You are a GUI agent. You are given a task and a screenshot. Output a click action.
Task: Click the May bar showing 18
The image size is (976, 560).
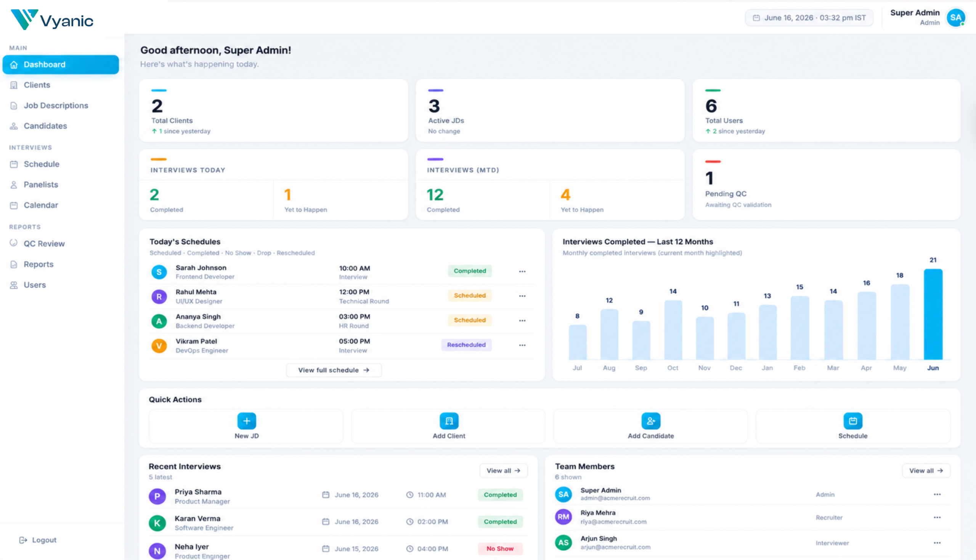coord(900,322)
